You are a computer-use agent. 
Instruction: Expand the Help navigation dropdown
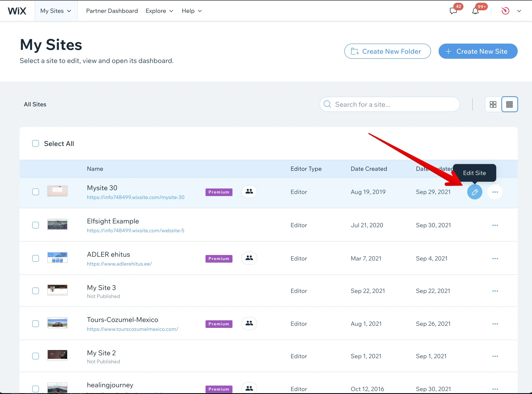pyautogui.click(x=192, y=11)
